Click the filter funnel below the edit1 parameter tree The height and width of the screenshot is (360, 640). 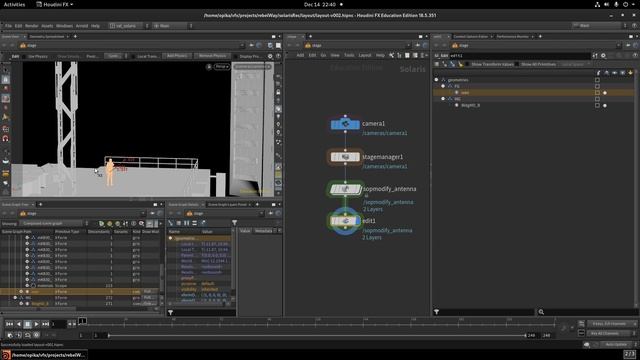(x=436, y=312)
